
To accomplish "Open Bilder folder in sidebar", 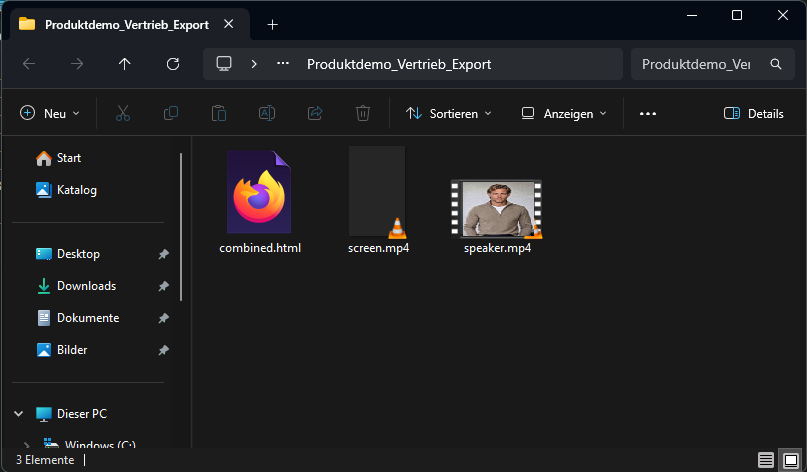I will coord(62,350).
